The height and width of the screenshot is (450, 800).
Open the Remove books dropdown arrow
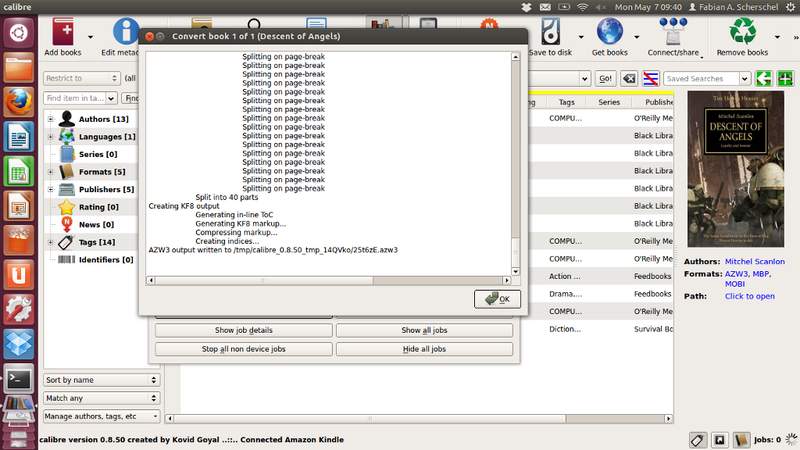pyautogui.click(x=778, y=37)
